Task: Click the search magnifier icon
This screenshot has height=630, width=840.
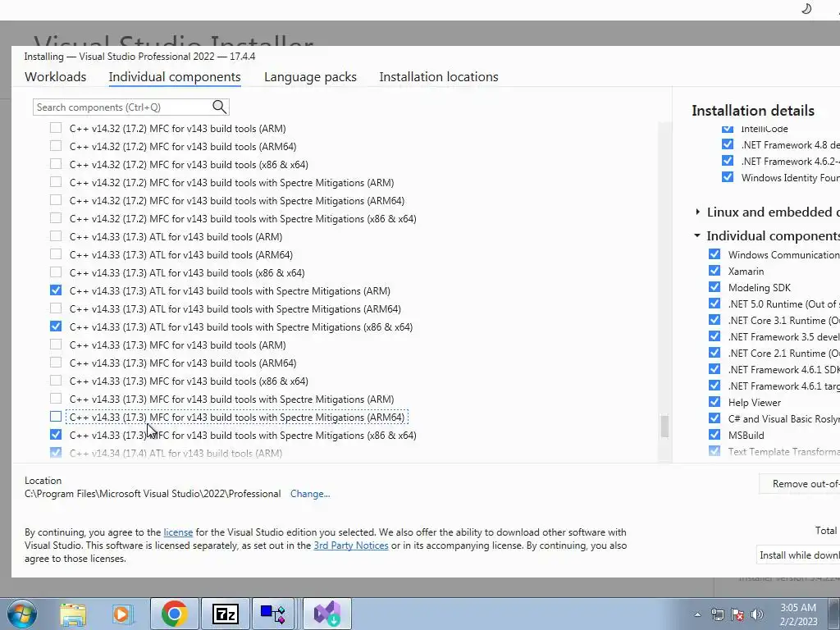Action: (219, 107)
